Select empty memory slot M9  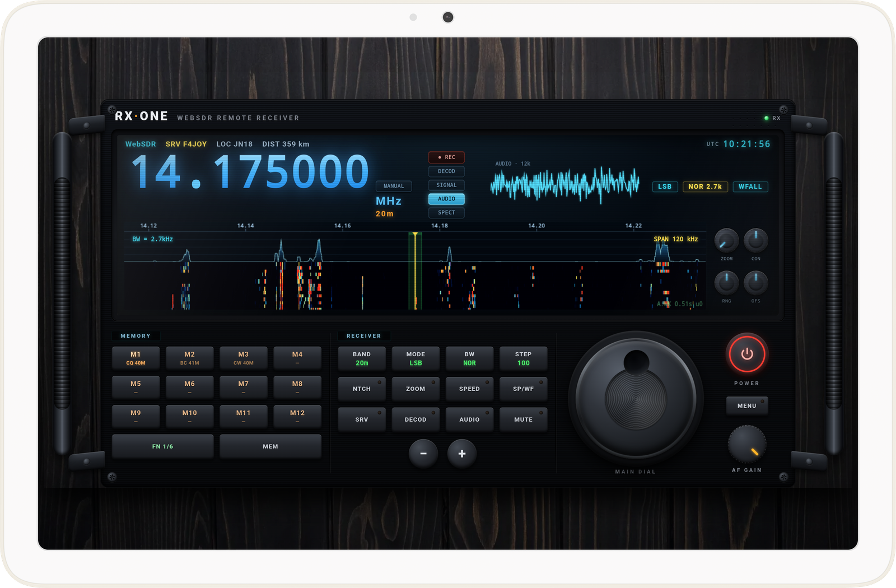click(136, 416)
